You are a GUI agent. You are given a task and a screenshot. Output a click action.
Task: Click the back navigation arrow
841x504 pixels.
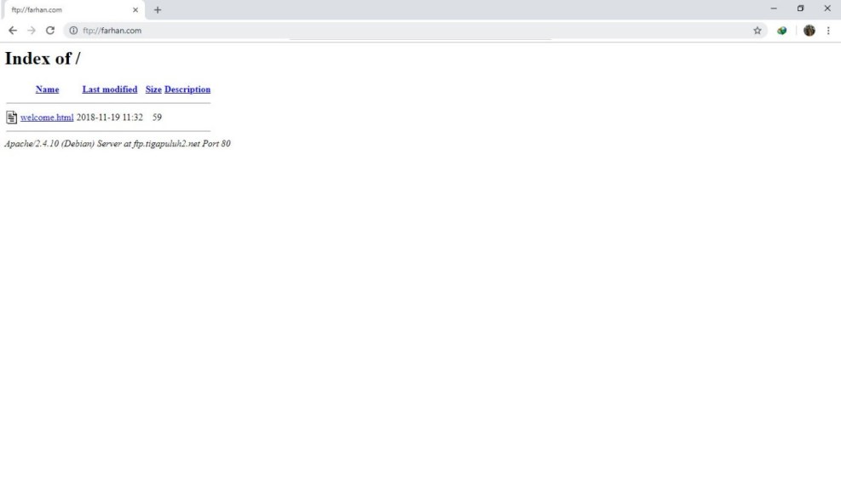13,31
